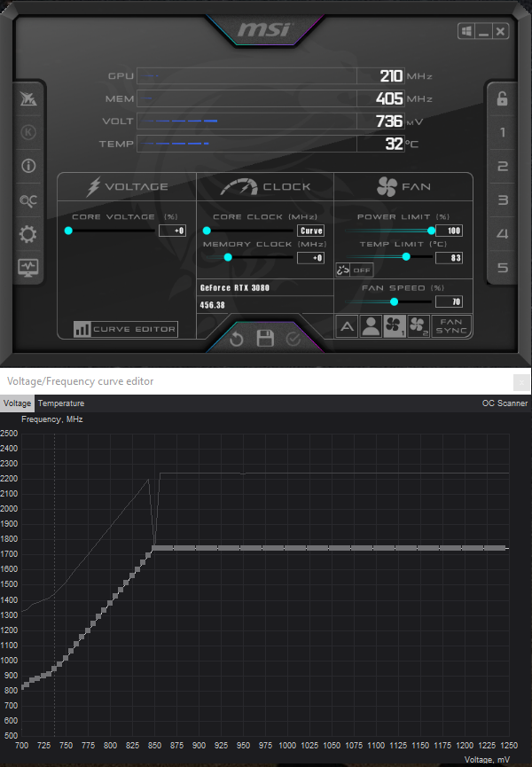
Task: Open Afterburner settings gear
Action: point(28,234)
